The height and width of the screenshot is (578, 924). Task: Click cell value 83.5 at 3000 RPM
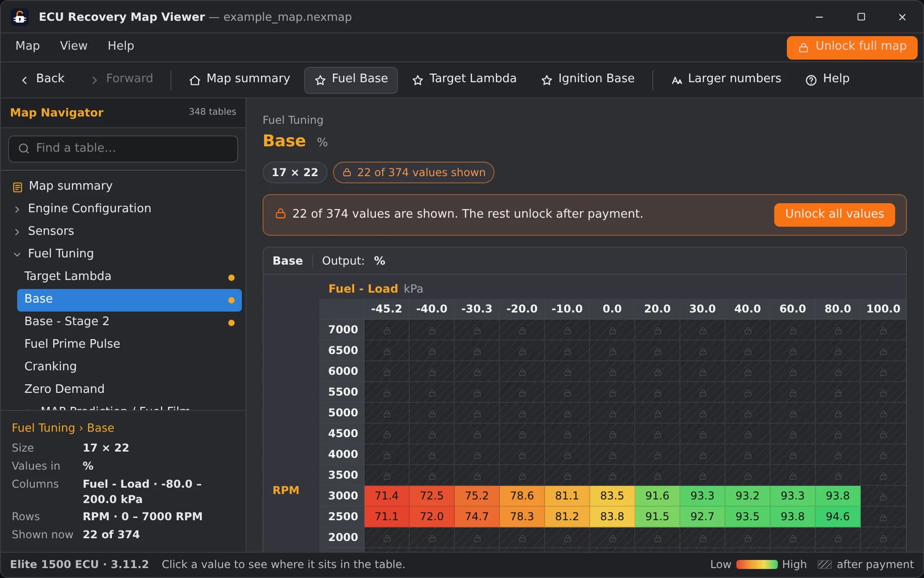point(612,496)
